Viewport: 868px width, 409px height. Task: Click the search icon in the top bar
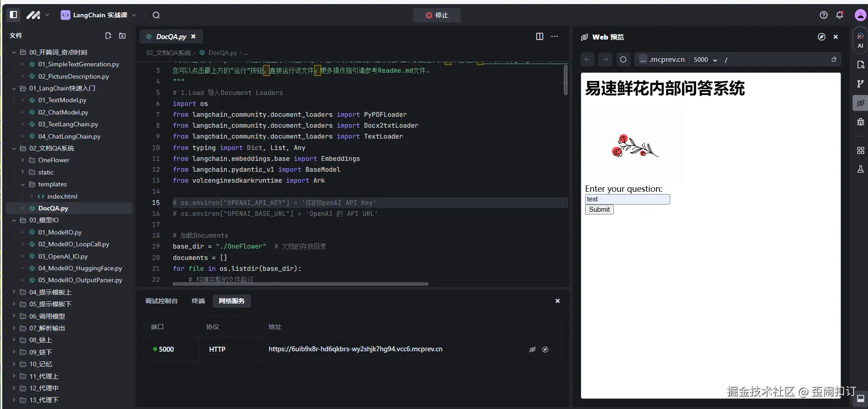click(x=156, y=15)
